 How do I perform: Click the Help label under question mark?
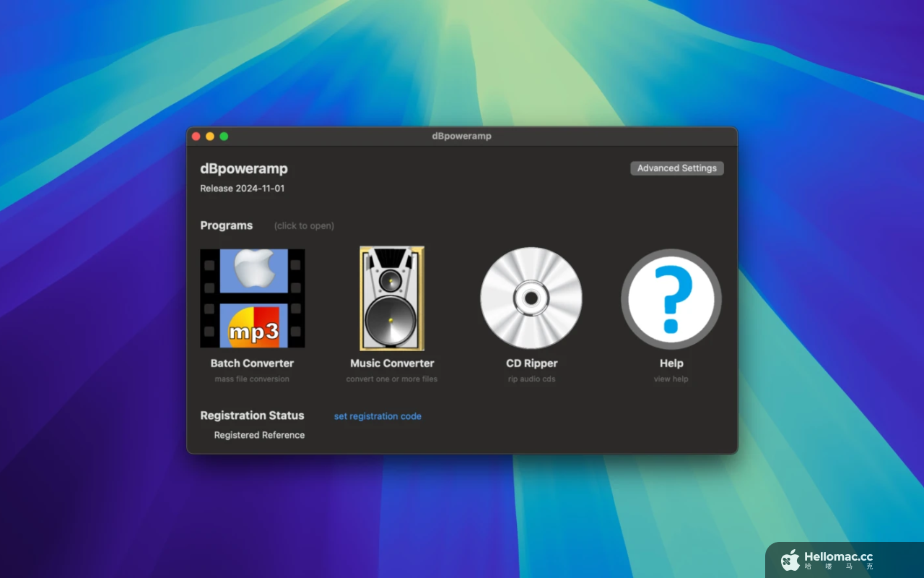[671, 363]
